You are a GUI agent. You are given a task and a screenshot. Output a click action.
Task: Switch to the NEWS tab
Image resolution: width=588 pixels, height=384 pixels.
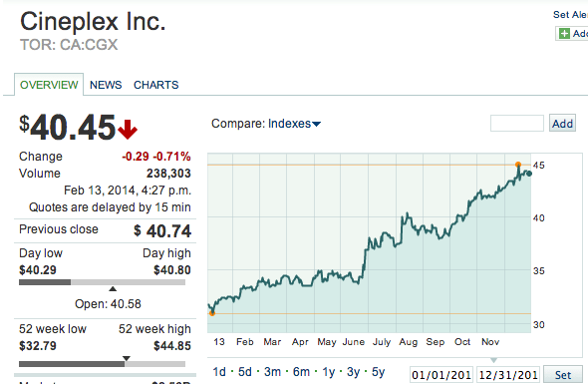coord(106,85)
